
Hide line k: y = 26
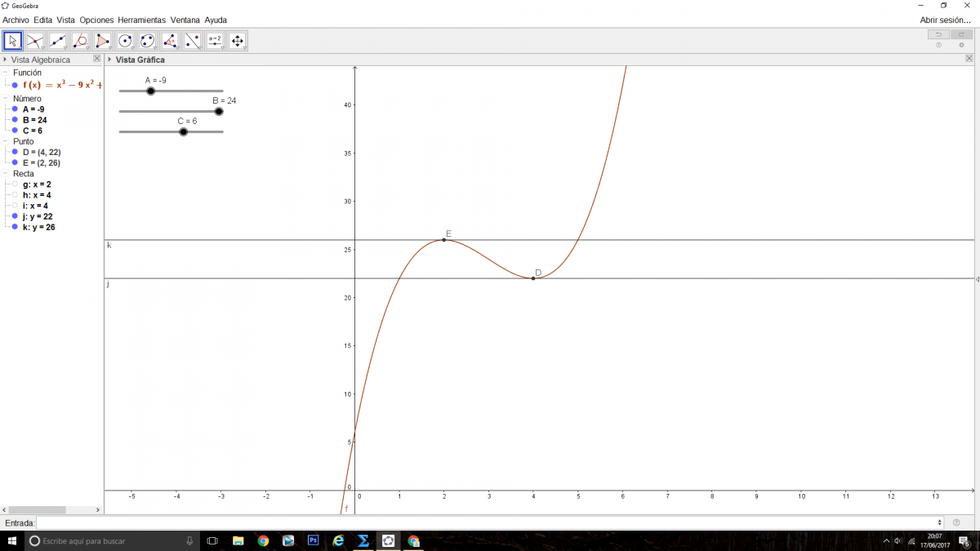tap(15, 227)
